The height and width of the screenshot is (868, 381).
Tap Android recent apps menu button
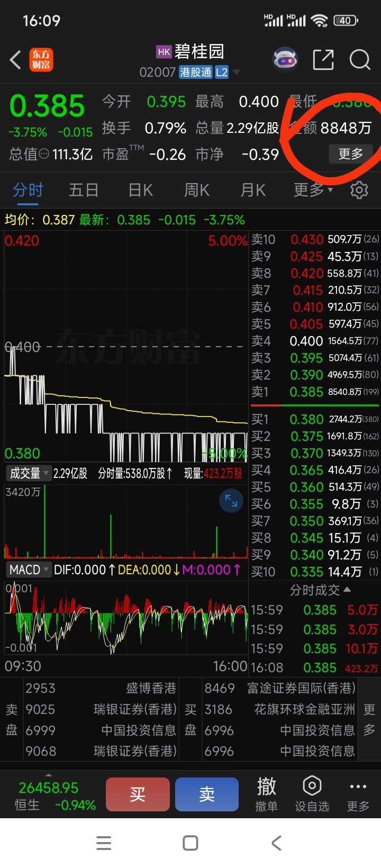click(x=104, y=843)
